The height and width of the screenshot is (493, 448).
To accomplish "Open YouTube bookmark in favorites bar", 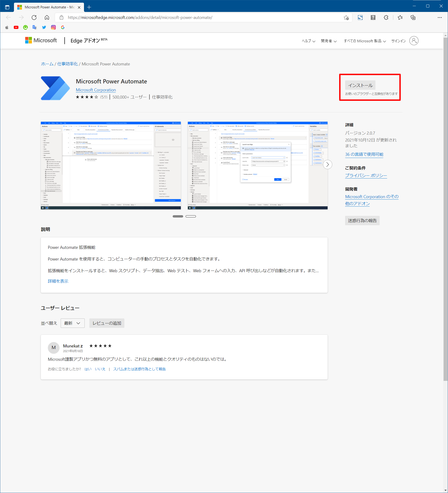I will [16, 27].
